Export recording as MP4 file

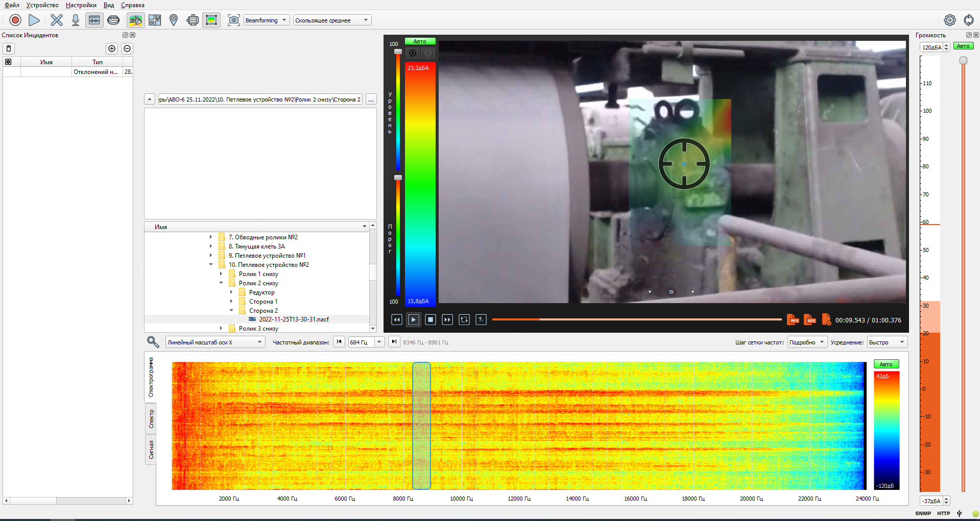[x=793, y=320]
